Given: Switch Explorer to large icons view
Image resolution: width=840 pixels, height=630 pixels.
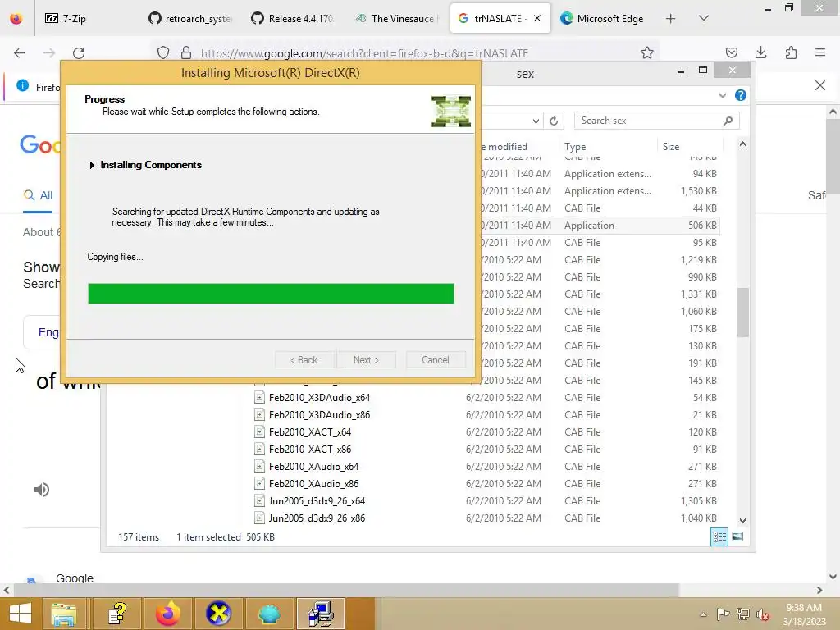Looking at the screenshot, I should (737, 536).
